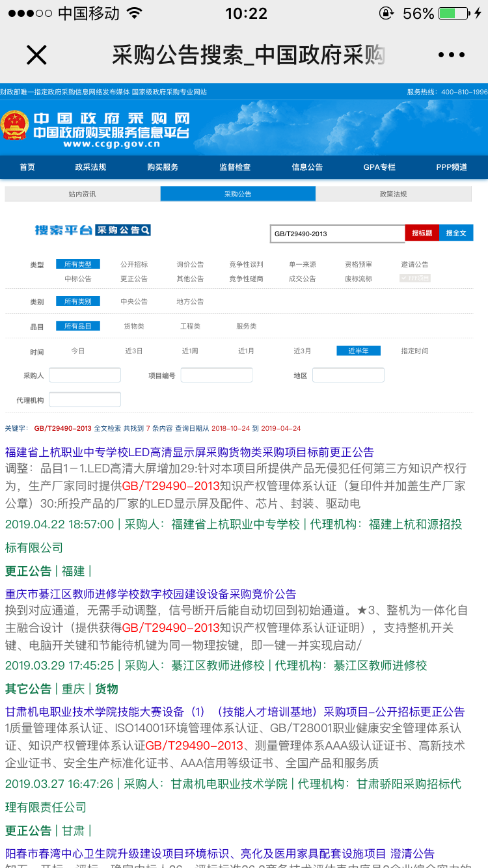Select 所有类别 category filter

click(x=78, y=301)
